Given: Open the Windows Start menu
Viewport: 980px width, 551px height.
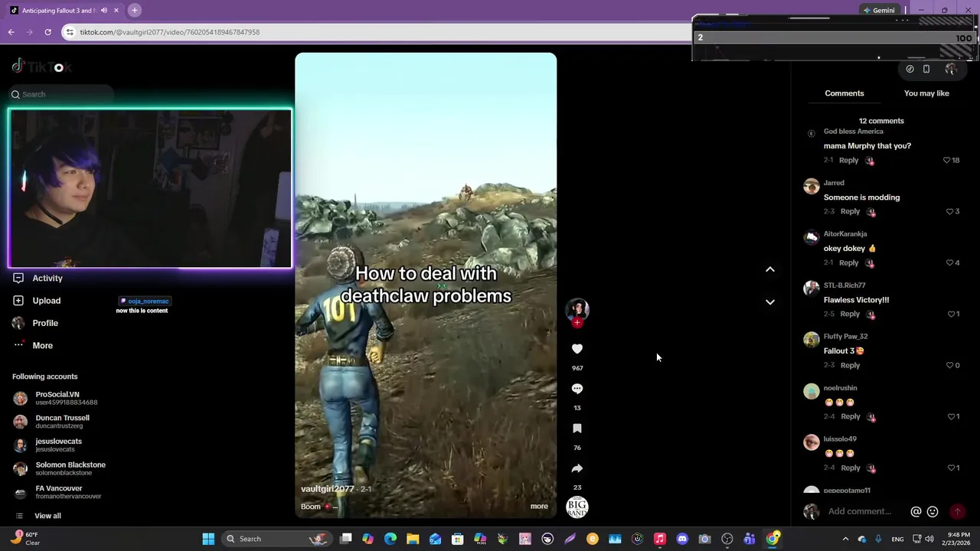Looking at the screenshot, I should [208, 539].
